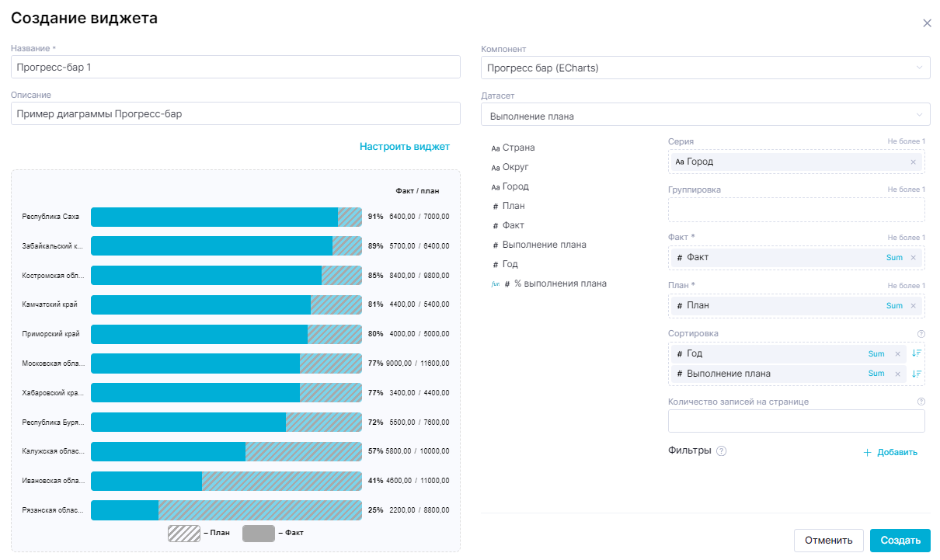Open help icon for Количество записей на странице
Screen dimensions: 940x560
(x=921, y=402)
